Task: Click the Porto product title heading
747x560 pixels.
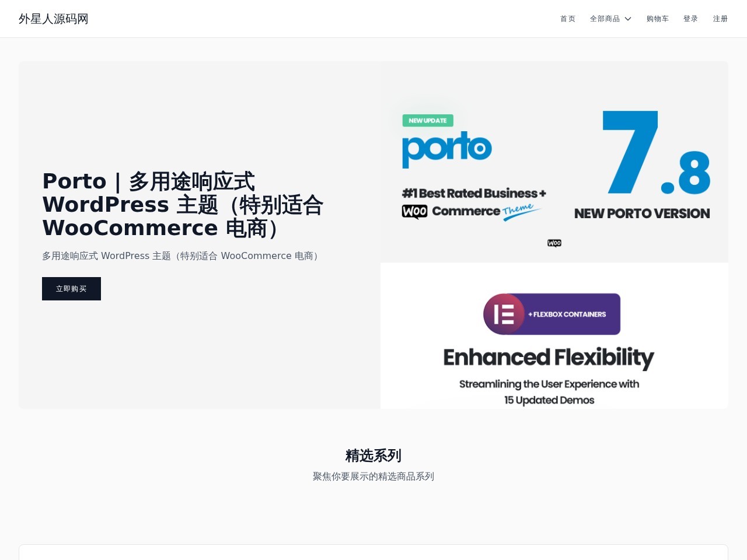Action: tap(182, 204)
